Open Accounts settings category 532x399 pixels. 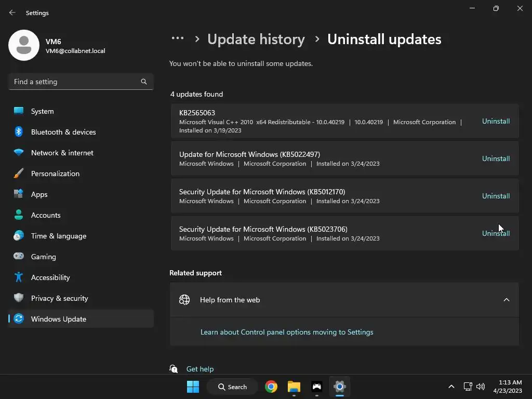point(81,215)
